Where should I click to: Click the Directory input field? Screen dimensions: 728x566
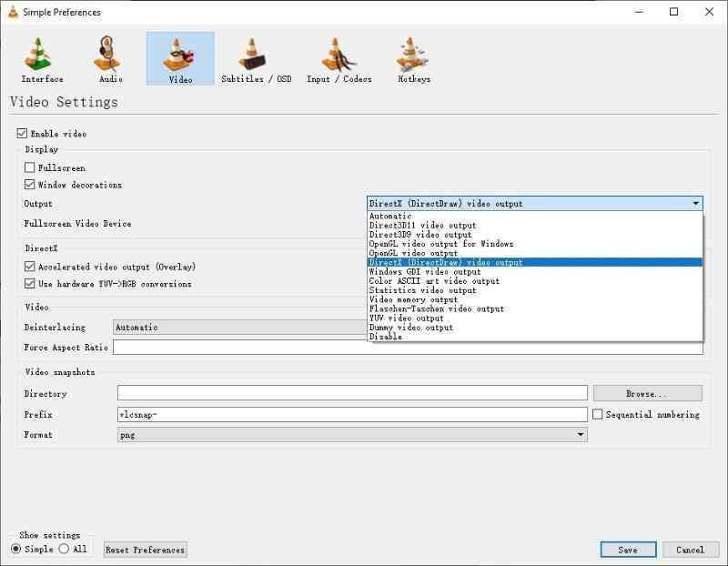click(x=352, y=393)
